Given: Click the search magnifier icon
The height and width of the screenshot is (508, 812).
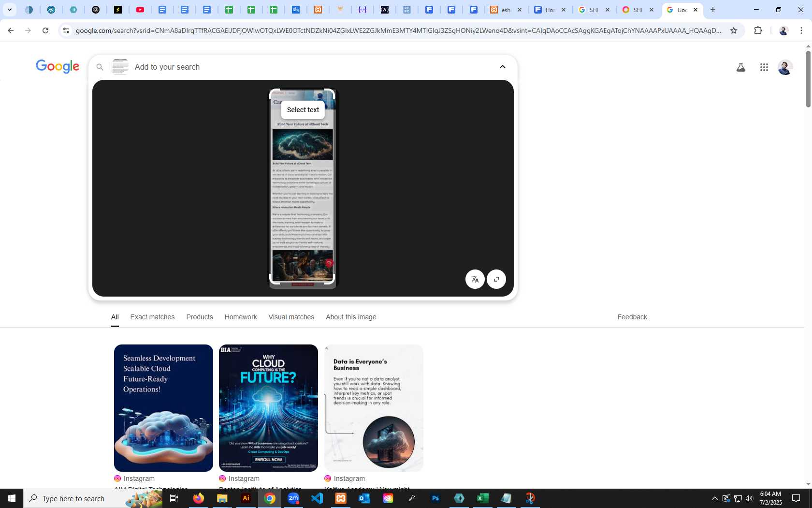Looking at the screenshot, I should (100, 67).
